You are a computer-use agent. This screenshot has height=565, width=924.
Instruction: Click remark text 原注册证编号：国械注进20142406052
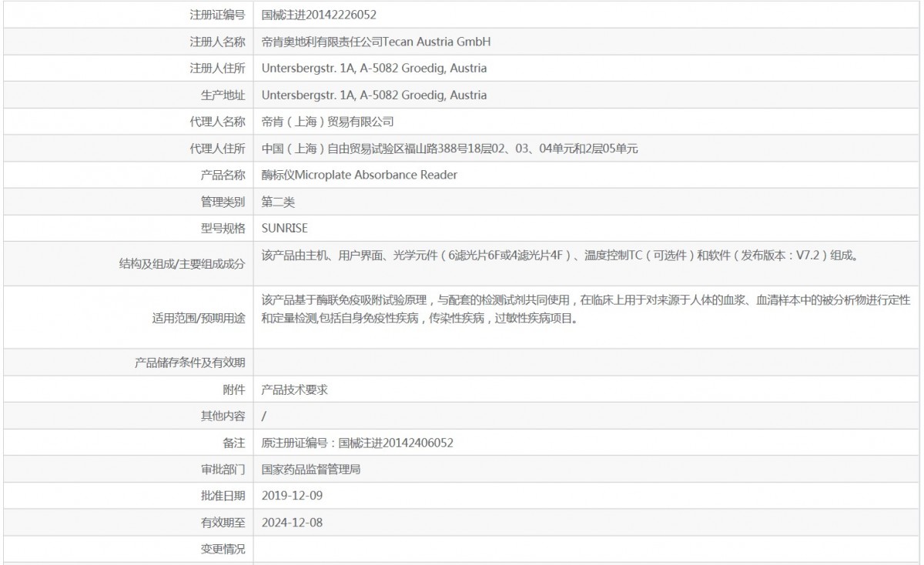click(357, 443)
